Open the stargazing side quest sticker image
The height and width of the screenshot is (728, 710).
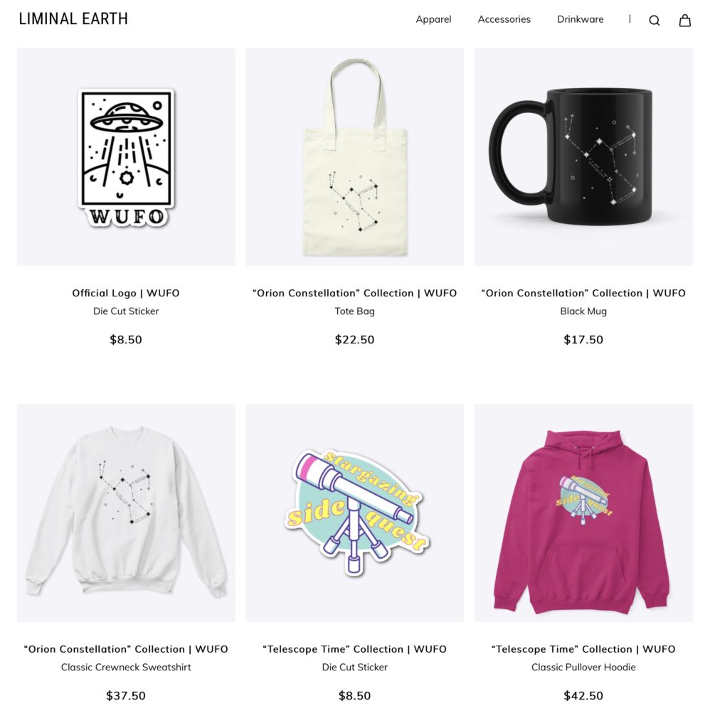pyautogui.click(x=354, y=513)
